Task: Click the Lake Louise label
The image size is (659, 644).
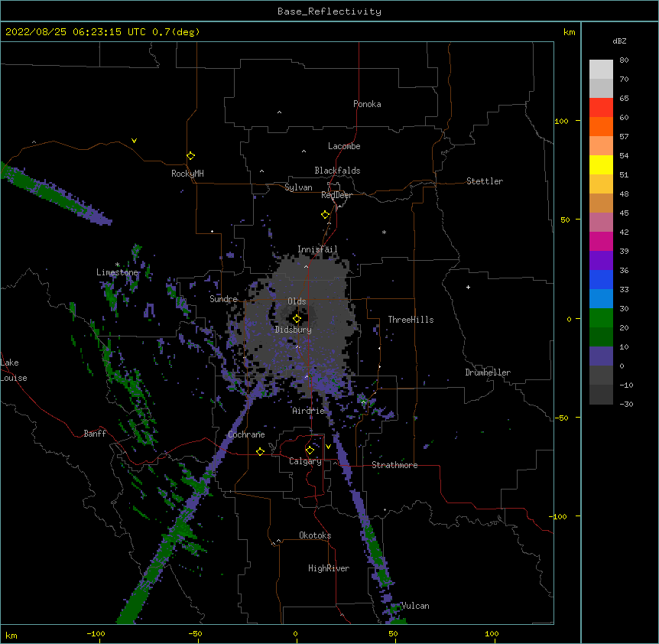Action: [x=14, y=370]
